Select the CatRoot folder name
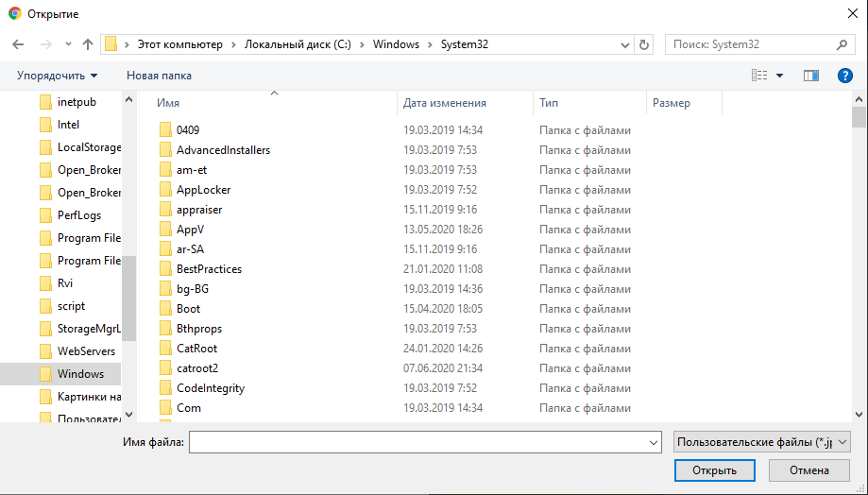 [x=197, y=349]
